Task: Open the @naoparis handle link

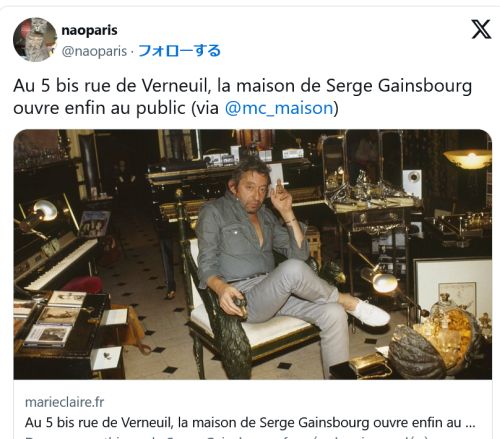Action: pos(94,51)
